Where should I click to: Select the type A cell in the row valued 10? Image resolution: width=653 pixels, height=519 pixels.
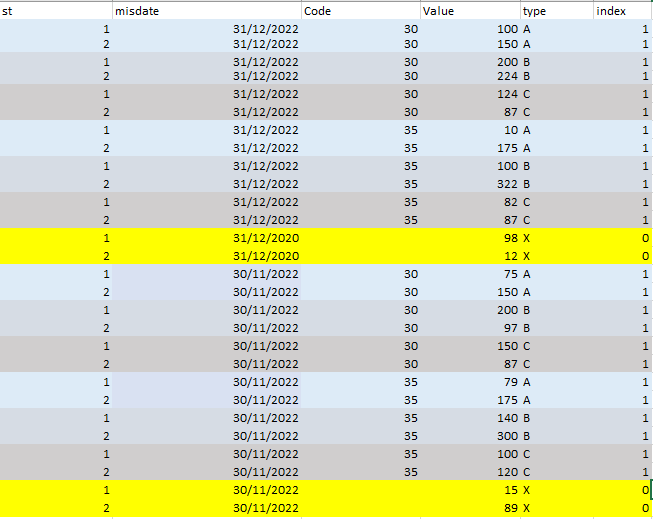point(557,130)
